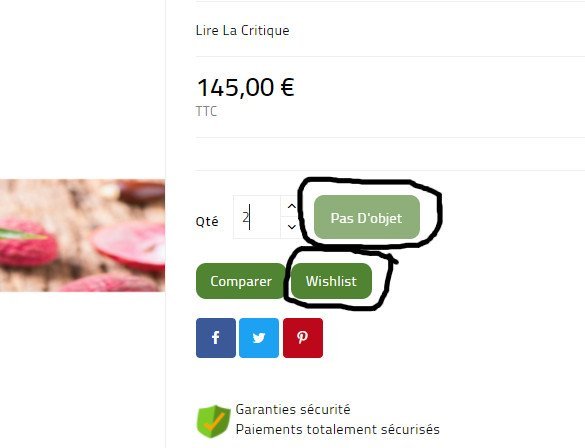Viewport: 585px width, 448px height.
Task: Pin the product with the Pinterest icon
Action: pos(303,338)
